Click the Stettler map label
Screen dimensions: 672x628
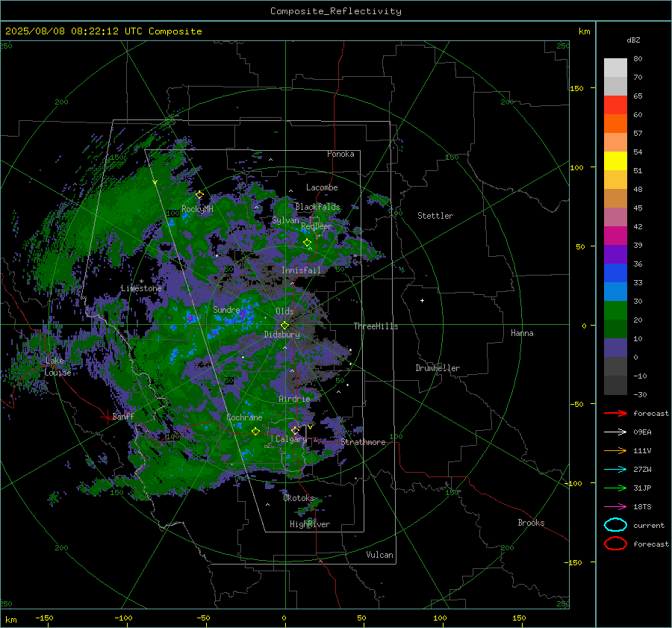point(435,216)
